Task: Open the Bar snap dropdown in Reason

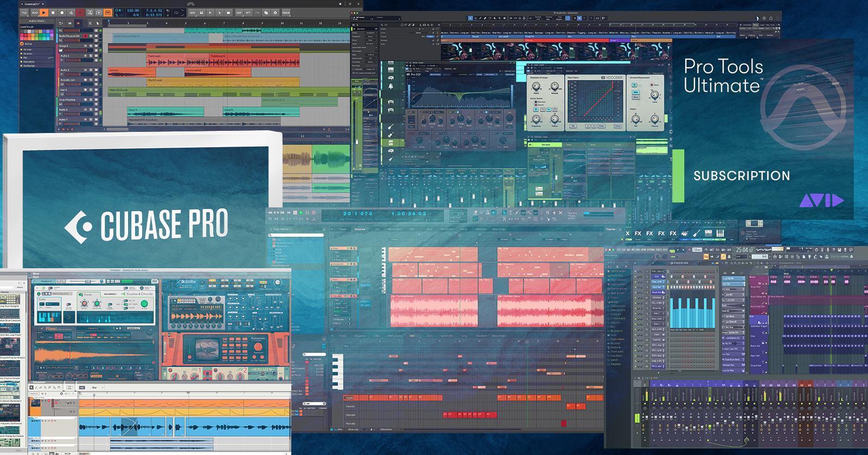Action: (x=97, y=388)
